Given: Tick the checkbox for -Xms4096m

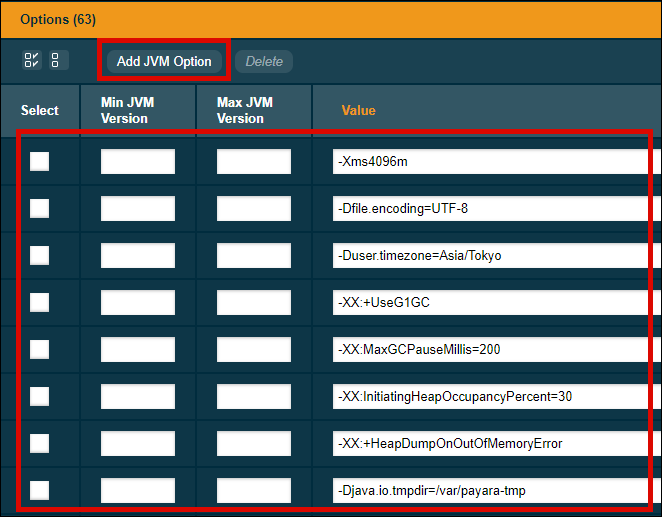Looking at the screenshot, I should pos(39,162).
